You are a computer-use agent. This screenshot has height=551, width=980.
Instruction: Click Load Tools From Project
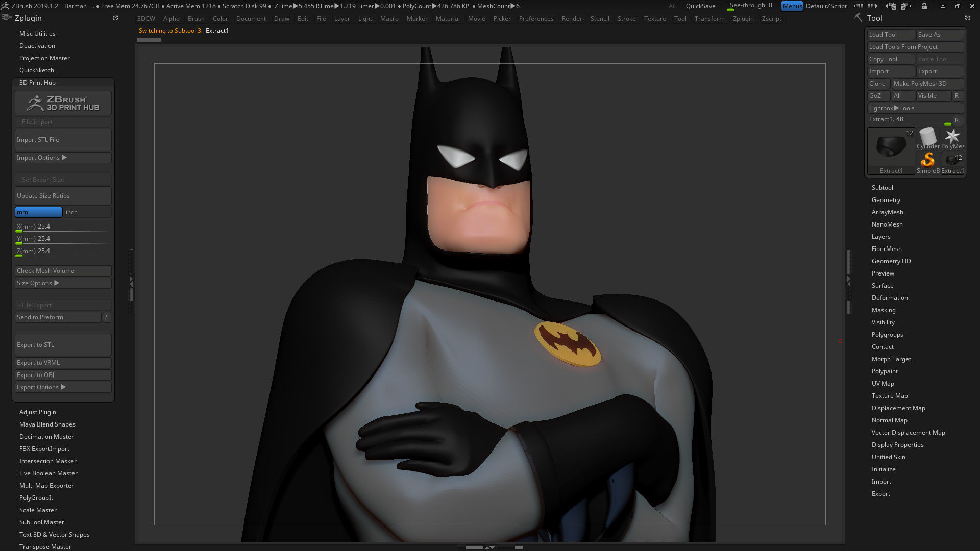[x=915, y=47]
